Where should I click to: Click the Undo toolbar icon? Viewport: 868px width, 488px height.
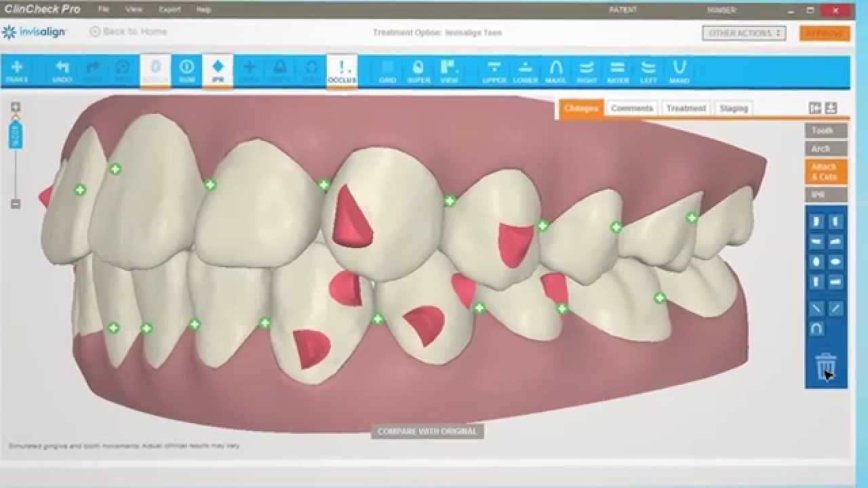(62, 71)
